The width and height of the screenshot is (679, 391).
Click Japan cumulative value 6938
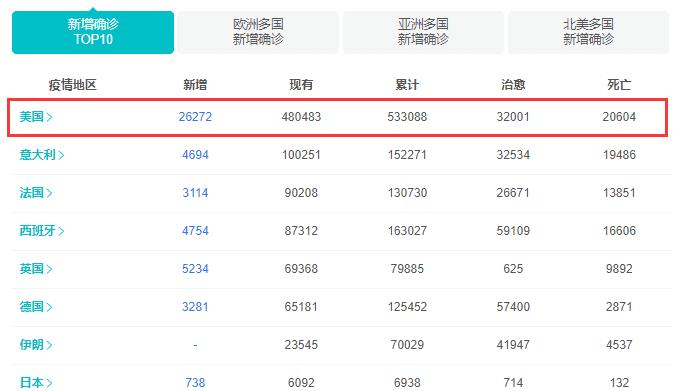[x=407, y=383]
